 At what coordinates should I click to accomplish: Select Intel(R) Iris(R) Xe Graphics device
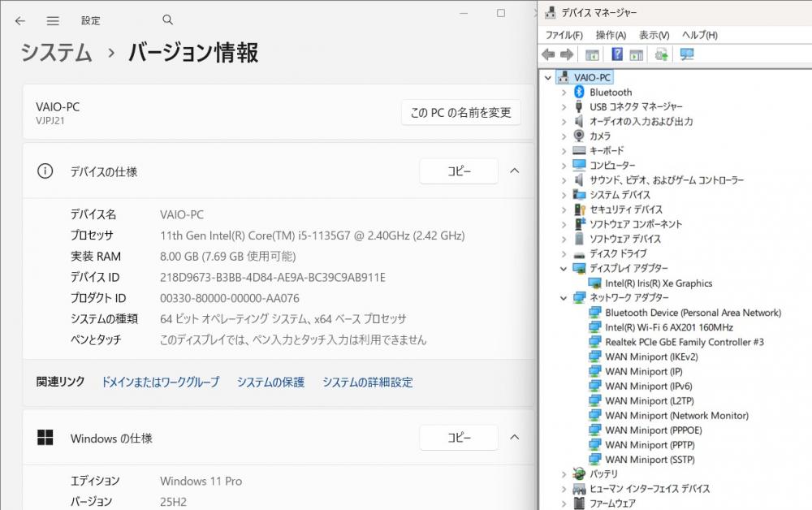point(659,283)
